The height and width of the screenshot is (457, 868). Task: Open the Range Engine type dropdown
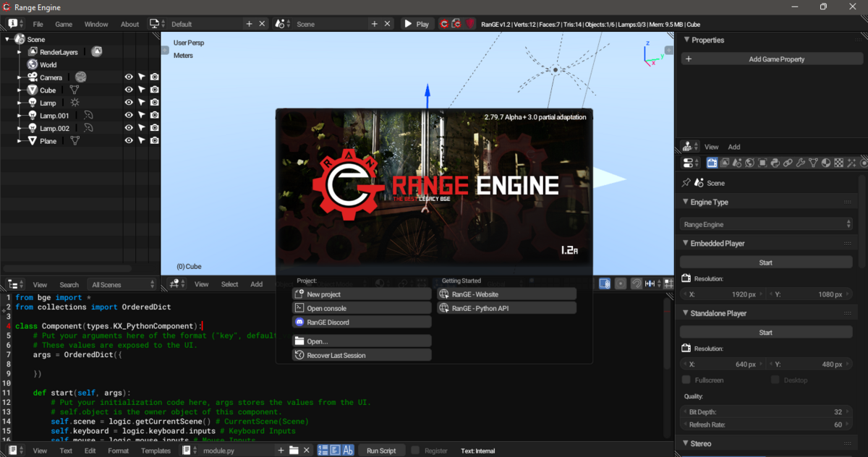click(766, 224)
